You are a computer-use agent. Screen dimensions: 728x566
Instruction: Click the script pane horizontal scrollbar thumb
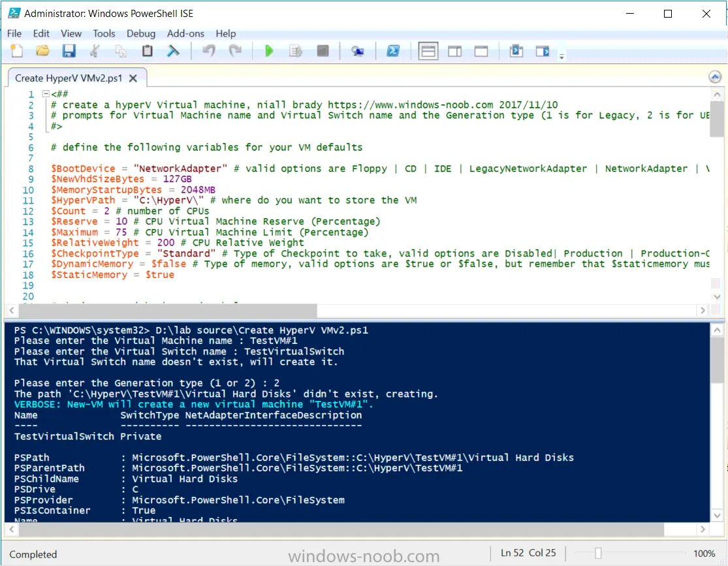167,309
